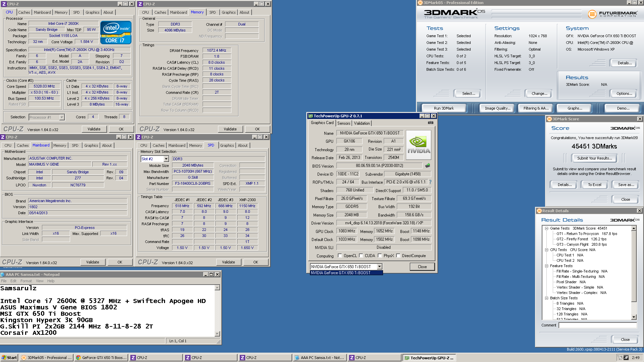644x362 pixels.
Task: Toggle the PhysX checkbox
Action: pyautogui.click(x=380, y=256)
